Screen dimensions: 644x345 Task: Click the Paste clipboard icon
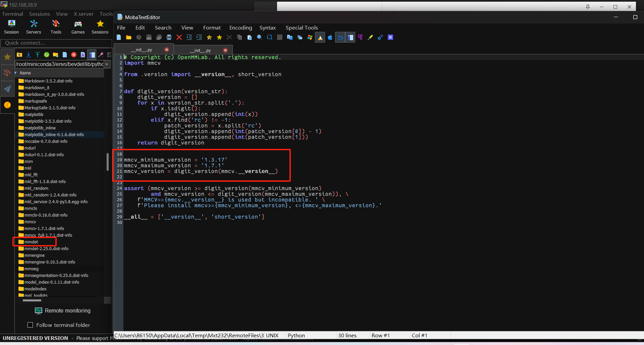(x=250, y=37)
